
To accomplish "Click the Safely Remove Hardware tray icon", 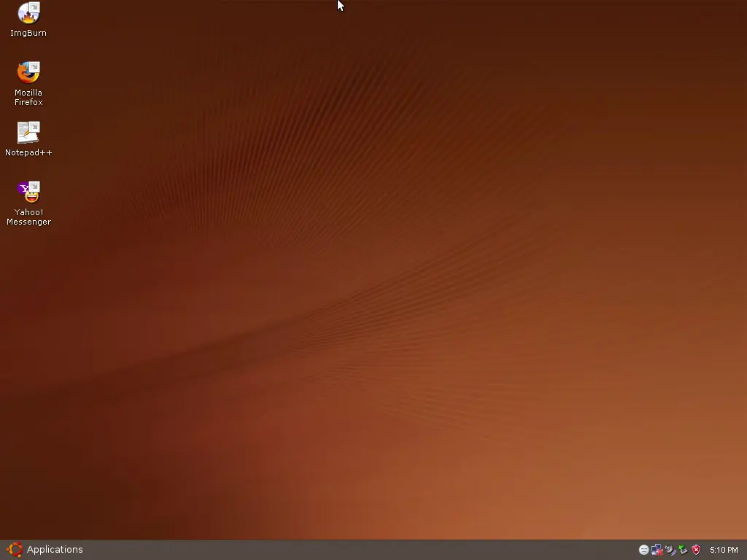I will tap(683, 550).
